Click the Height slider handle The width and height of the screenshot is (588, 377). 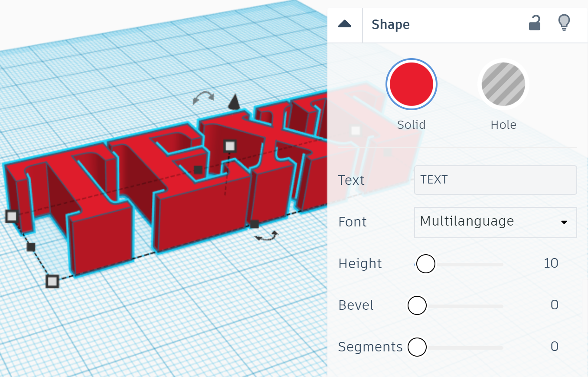(x=425, y=263)
